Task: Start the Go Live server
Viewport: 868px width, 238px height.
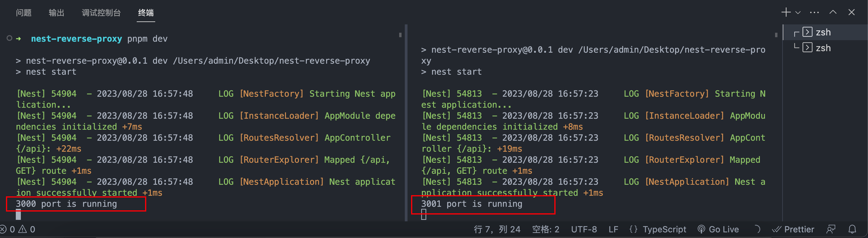Action: tap(718, 230)
